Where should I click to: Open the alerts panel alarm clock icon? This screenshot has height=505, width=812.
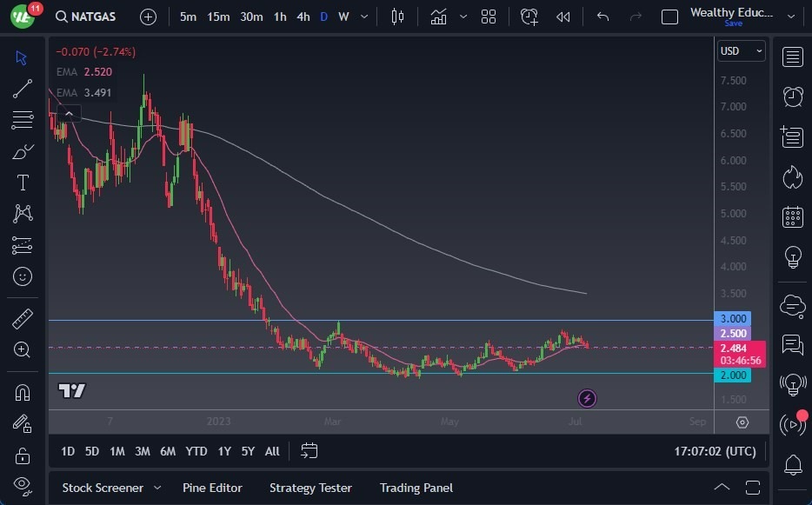point(792,96)
